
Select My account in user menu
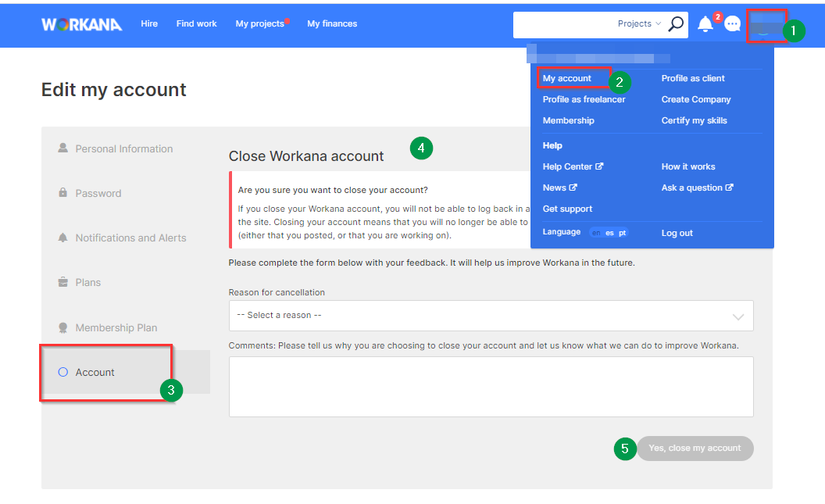[x=567, y=78]
